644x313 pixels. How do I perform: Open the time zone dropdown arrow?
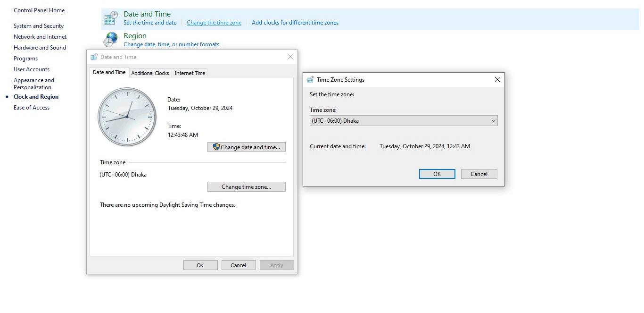(494, 121)
